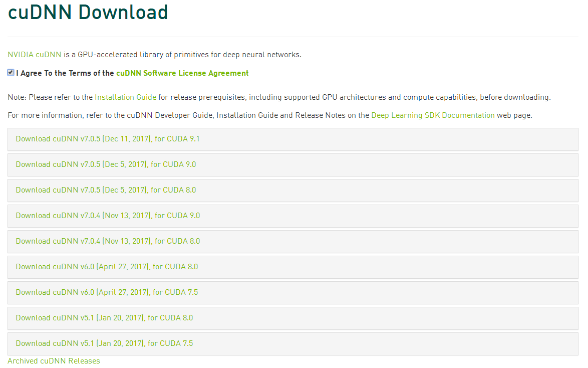Open Deep Learning SDK Documentation link
Viewport: 588px width, 368px height.
pyautogui.click(x=433, y=115)
